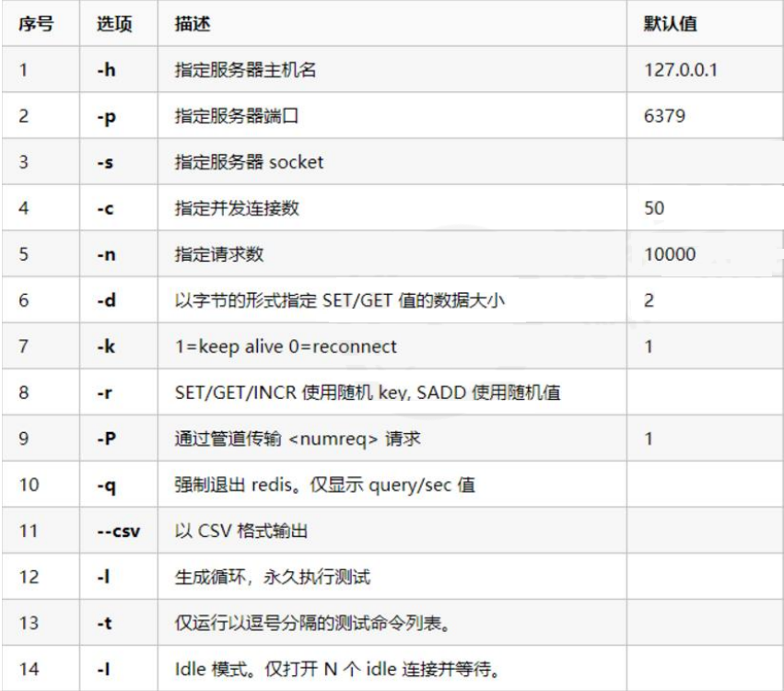Click row number 10 in 序号 column
Image resolution: width=784 pixels, height=691 pixels.
point(29,485)
